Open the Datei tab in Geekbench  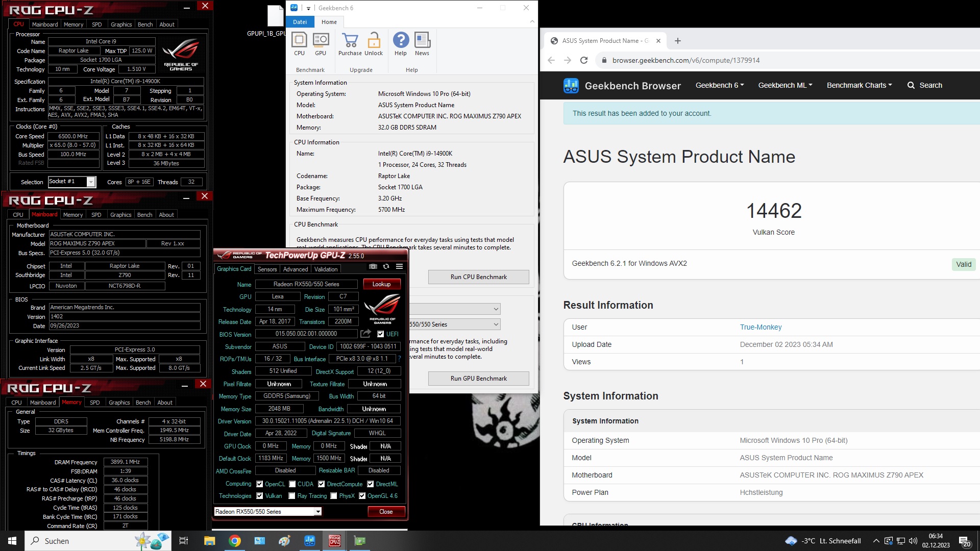(x=300, y=22)
